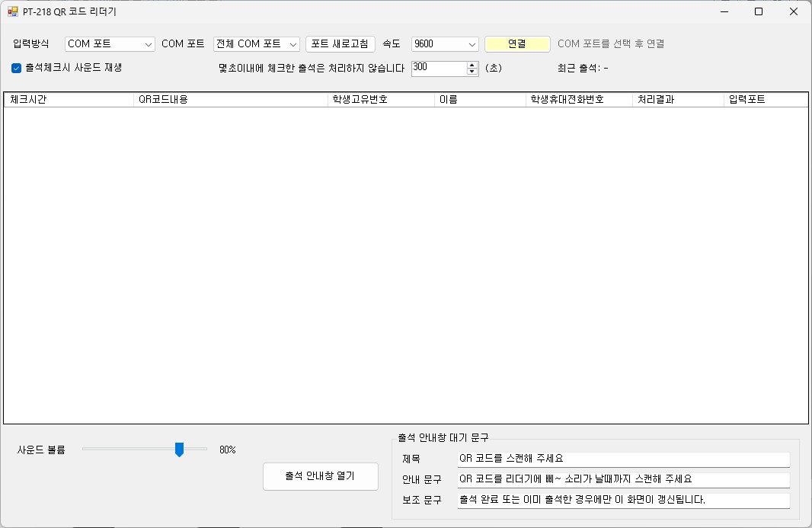Click the 처리결과 column header
This screenshot has width=812, height=528.
click(678, 100)
